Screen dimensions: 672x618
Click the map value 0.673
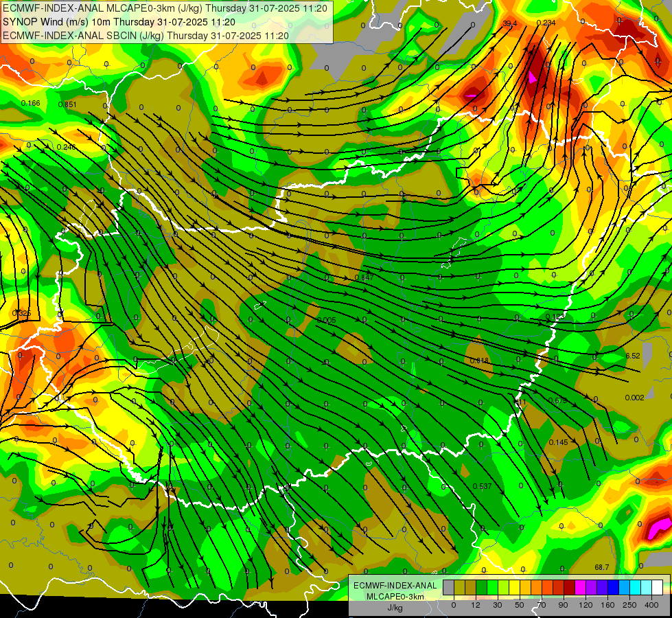coord(557,400)
